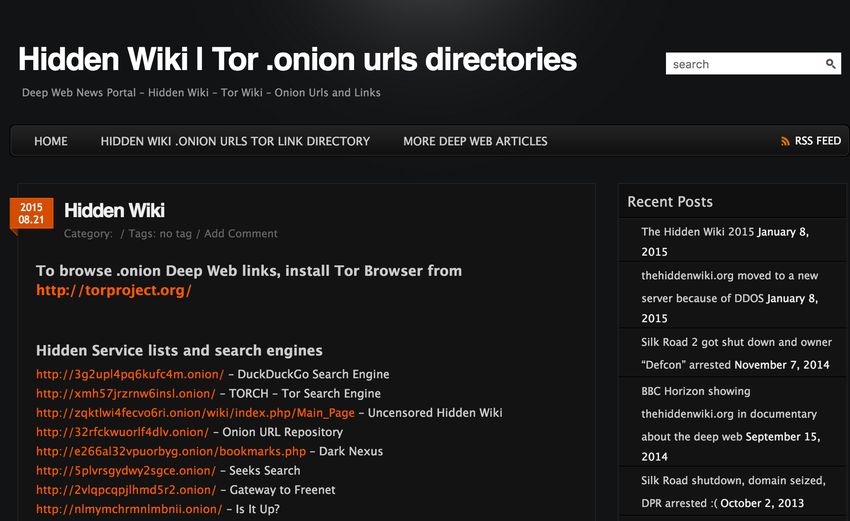Click the orange RSS feed icon
The image size is (850, 521).
click(785, 141)
